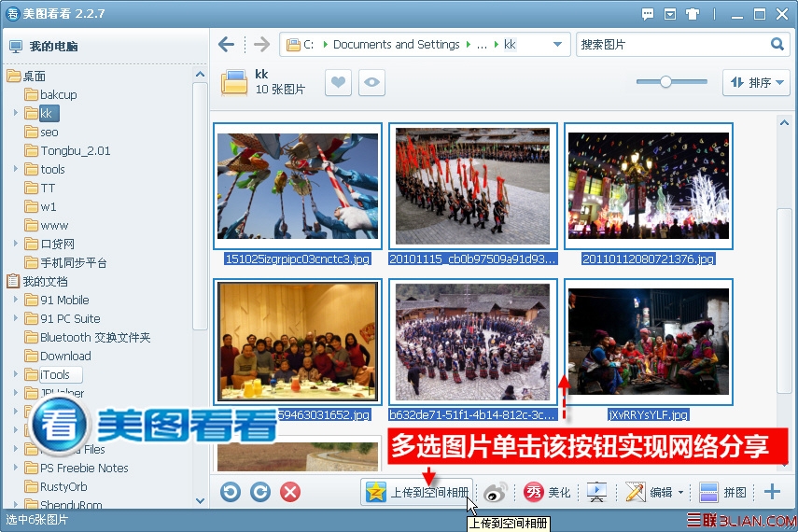This screenshot has height=532, width=798.
Task: Rotate image clockwise
Action: click(260, 492)
